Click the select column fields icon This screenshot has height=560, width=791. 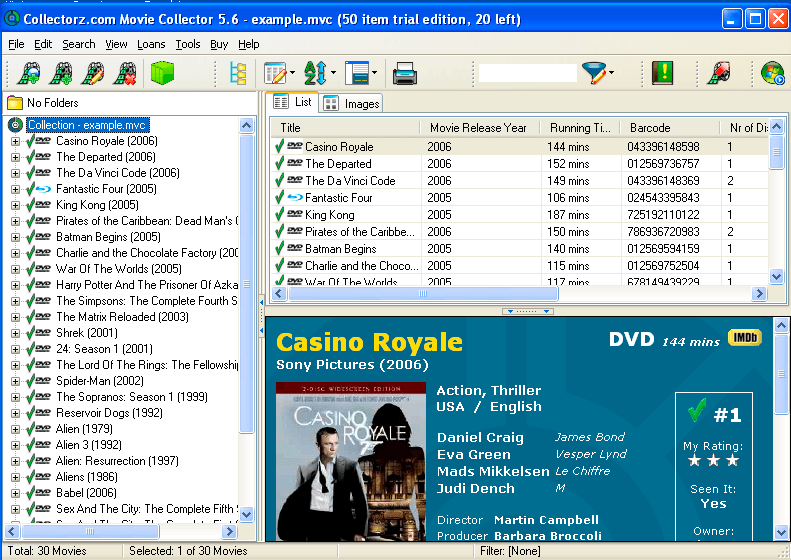point(275,73)
